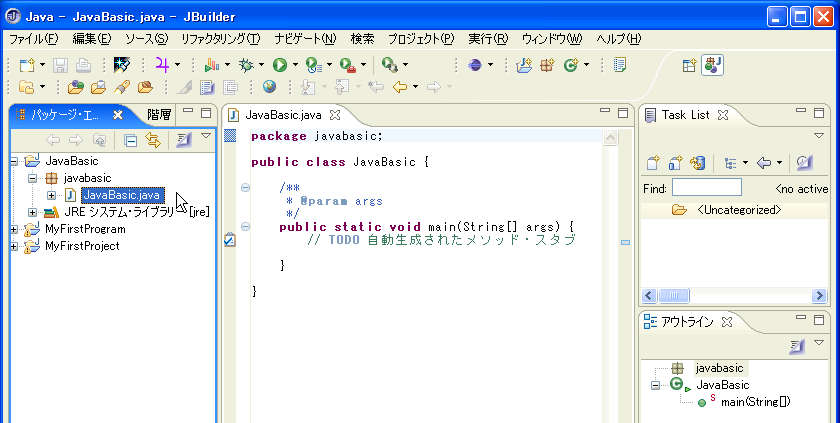Viewport: 840px width, 423px height.
Task: Collapse all in Package Explorer toolbar
Action: 131,140
